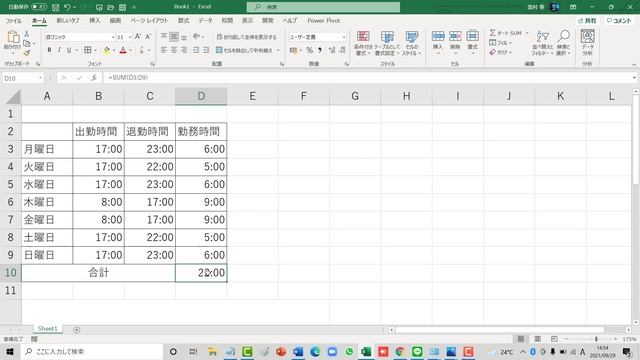The height and width of the screenshot is (360, 640).
Task: Toggle underline formatting
Action: (69, 50)
